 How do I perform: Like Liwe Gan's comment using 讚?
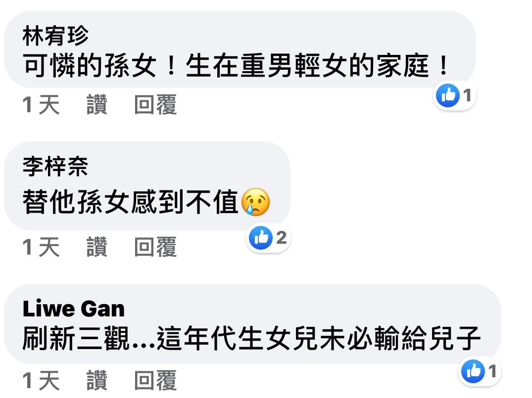pyautogui.click(x=97, y=380)
